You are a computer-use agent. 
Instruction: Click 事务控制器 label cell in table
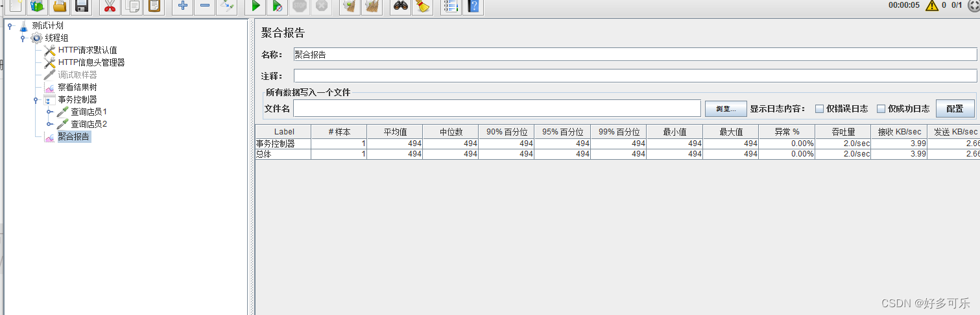pos(283,144)
